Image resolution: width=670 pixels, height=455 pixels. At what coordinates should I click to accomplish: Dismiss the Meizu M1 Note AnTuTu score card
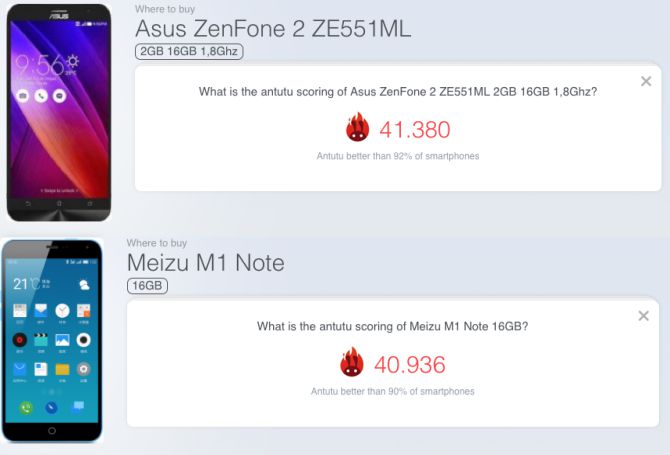[x=643, y=316]
